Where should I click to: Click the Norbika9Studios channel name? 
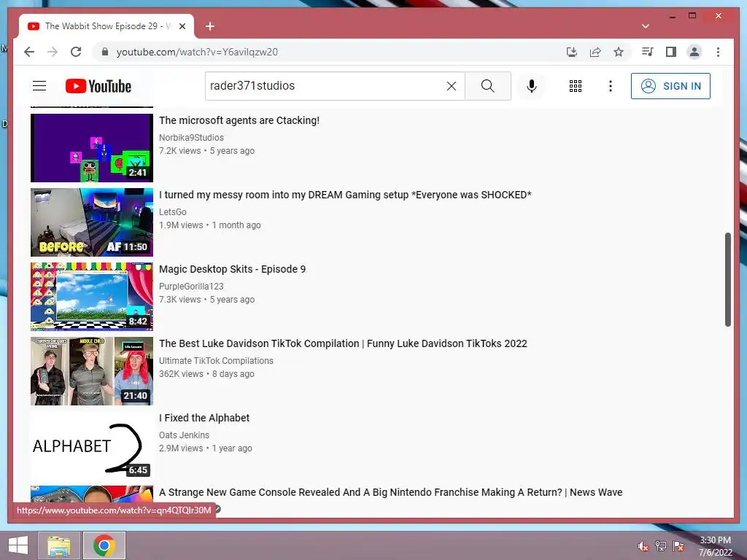click(191, 138)
